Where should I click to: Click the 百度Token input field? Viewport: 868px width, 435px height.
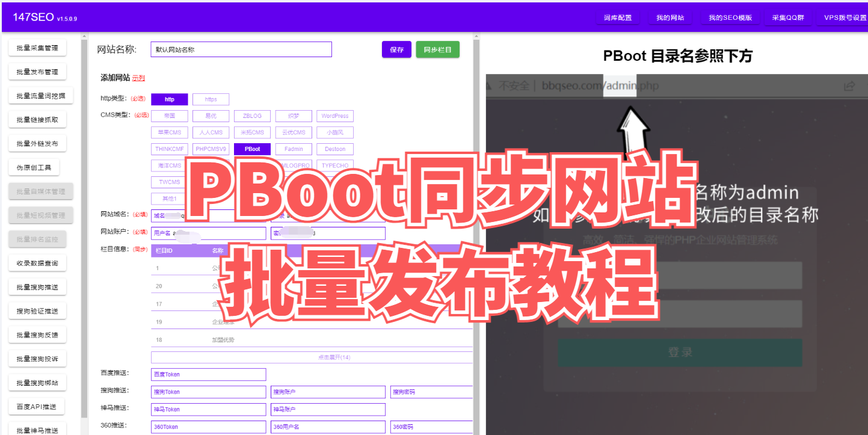[x=208, y=374]
